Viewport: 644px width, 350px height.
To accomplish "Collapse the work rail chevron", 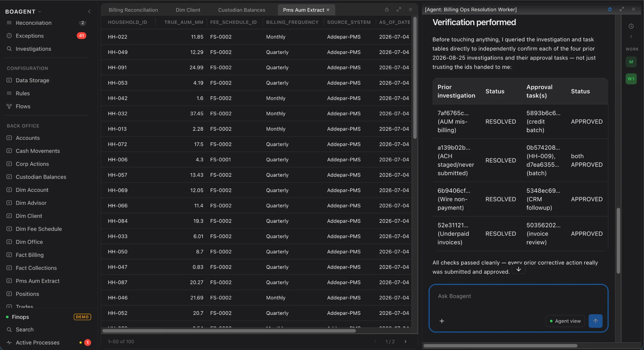I will (631, 36).
